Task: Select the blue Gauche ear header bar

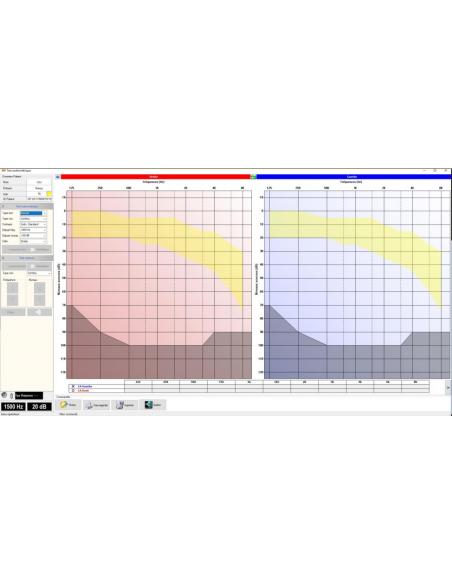Action: [353, 177]
